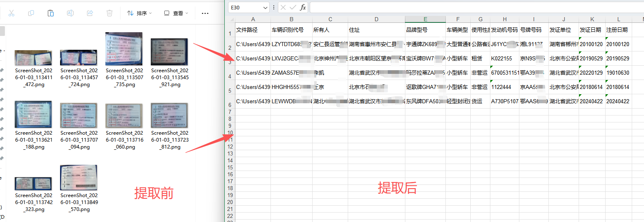Click cell with header 车辆类型
This screenshot has height=222, width=644.
coord(458,30)
